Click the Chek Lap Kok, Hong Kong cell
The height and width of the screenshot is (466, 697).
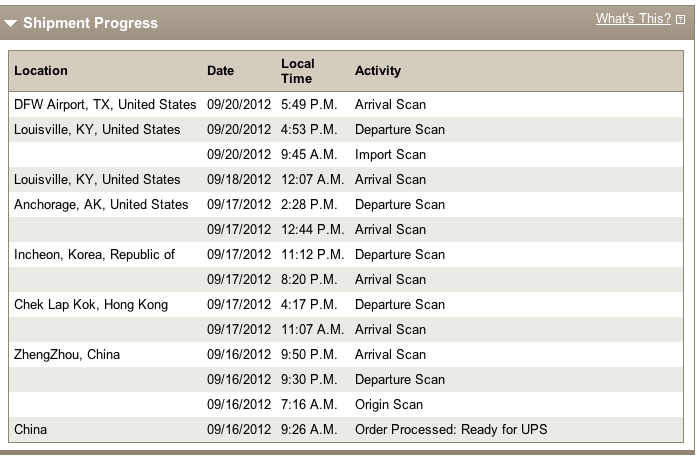coord(91,305)
